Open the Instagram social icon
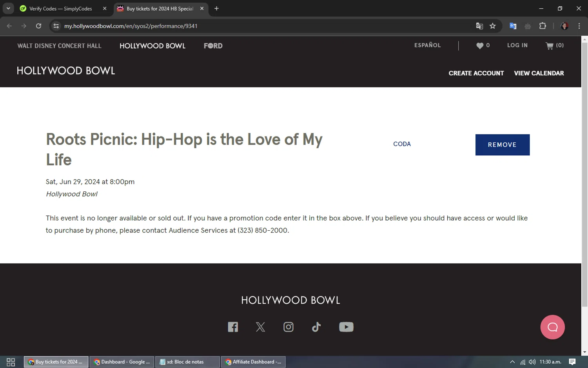Screen dimensions: 588x368 pyautogui.click(x=289, y=327)
